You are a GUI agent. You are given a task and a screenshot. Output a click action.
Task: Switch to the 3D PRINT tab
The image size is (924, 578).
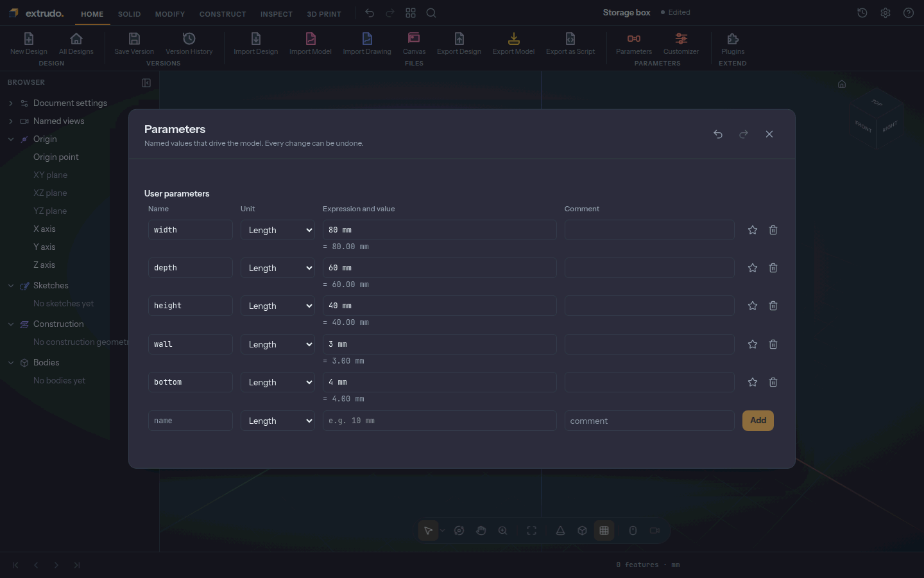pyautogui.click(x=324, y=14)
